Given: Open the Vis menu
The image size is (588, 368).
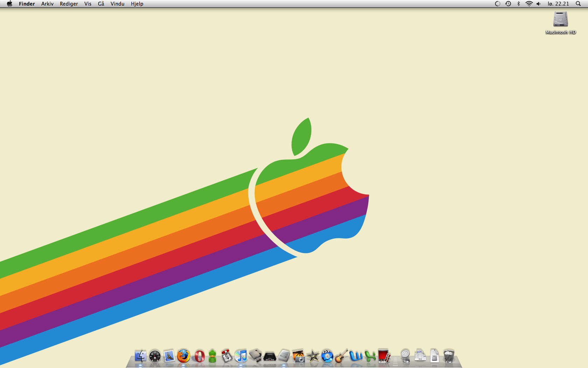Looking at the screenshot, I should coord(88,4).
